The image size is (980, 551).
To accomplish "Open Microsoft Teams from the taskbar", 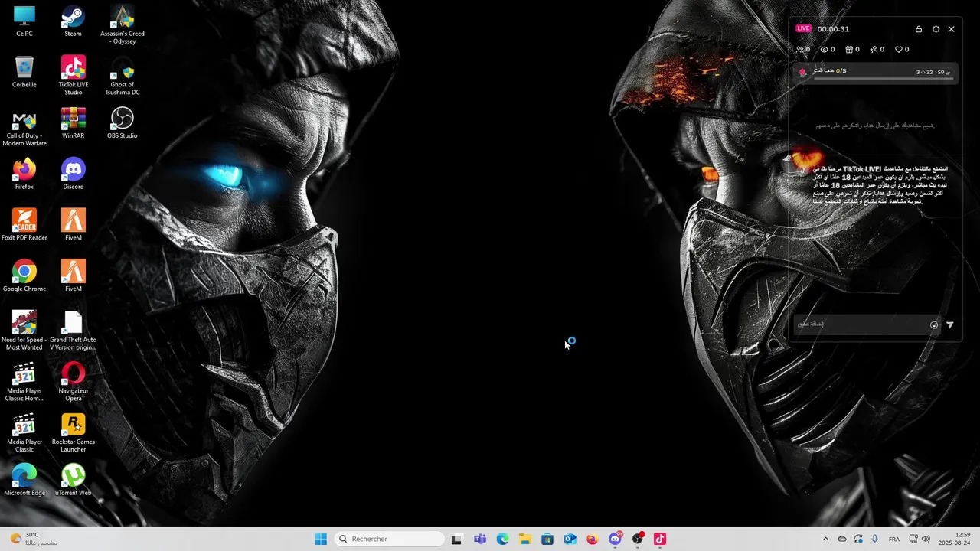I will point(480,539).
